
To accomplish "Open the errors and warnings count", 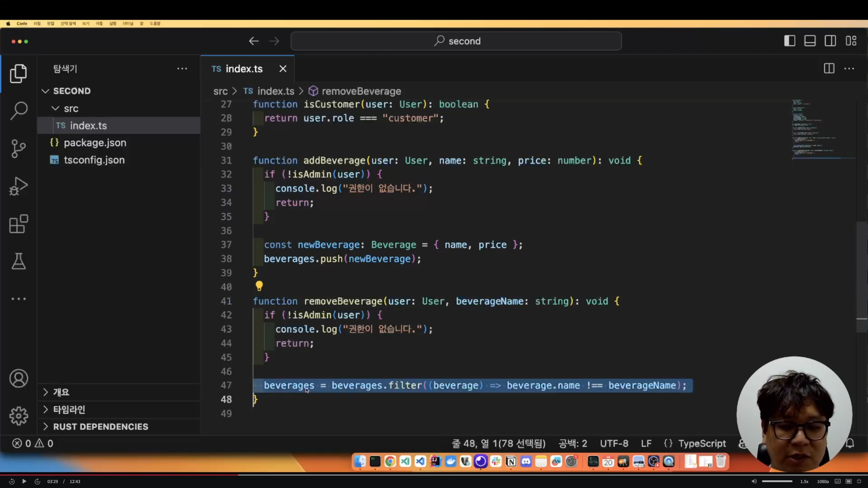I will tap(33, 443).
